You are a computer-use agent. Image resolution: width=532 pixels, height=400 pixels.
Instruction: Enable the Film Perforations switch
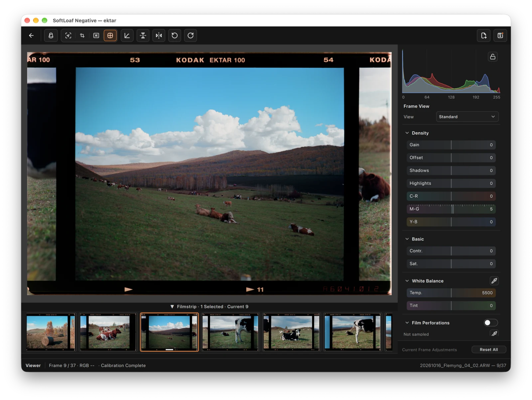pyautogui.click(x=491, y=323)
